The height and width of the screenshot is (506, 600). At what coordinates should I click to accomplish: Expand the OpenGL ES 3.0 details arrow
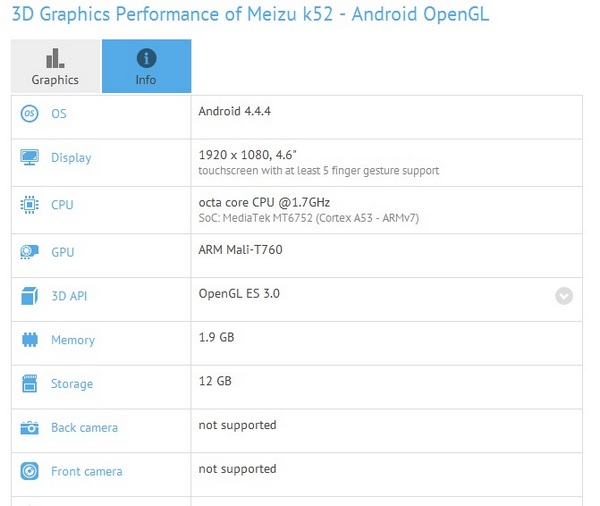564,296
